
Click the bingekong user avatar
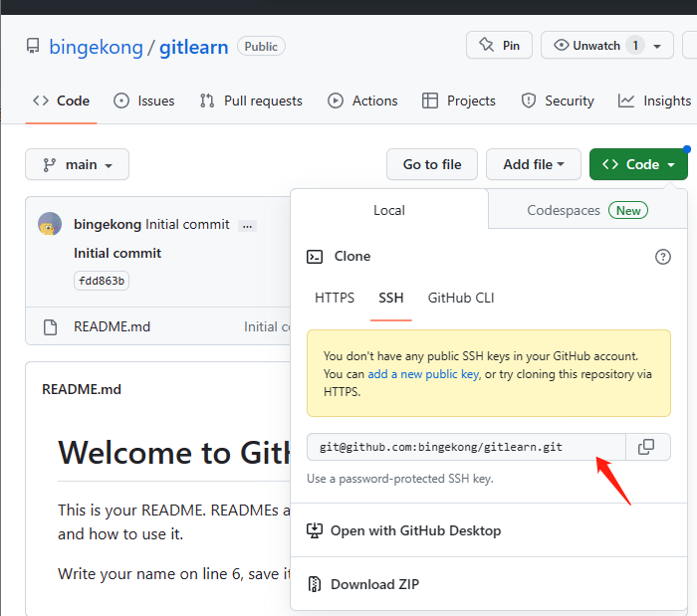click(x=50, y=224)
